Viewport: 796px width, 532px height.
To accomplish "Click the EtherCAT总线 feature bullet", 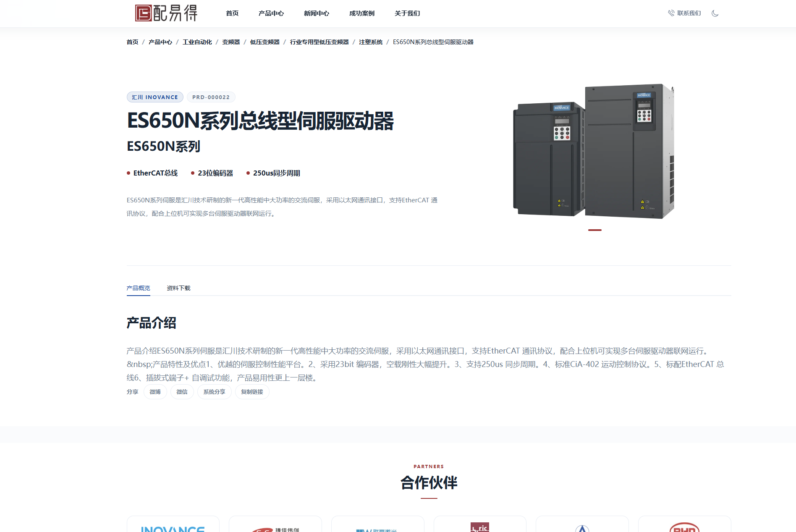I will 152,173.
